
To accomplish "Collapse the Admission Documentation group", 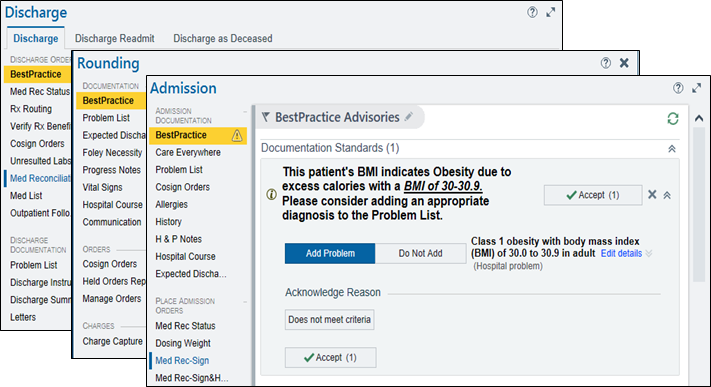I will (x=245, y=112).
